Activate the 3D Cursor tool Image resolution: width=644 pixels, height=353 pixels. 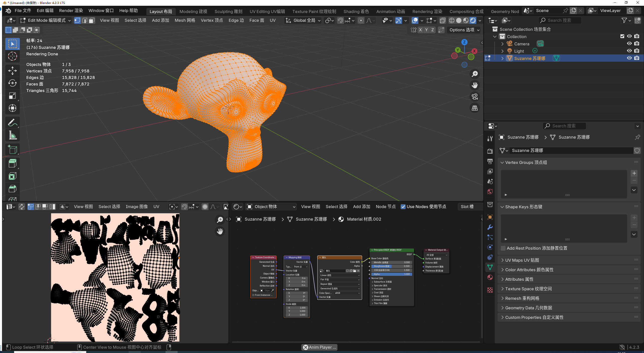(12, 56)
